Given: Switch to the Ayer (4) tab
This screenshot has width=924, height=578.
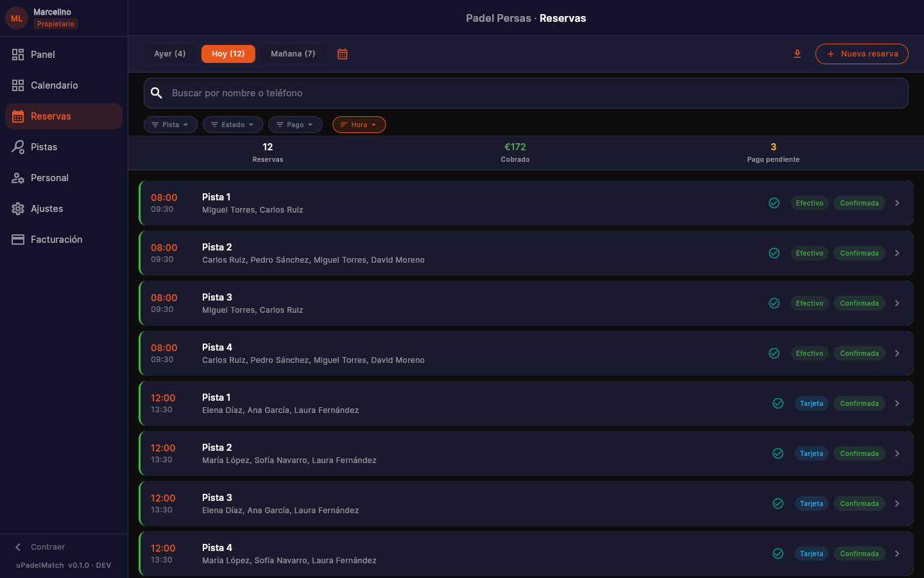Looking at the screenshot, I should (x=169, y=54).
